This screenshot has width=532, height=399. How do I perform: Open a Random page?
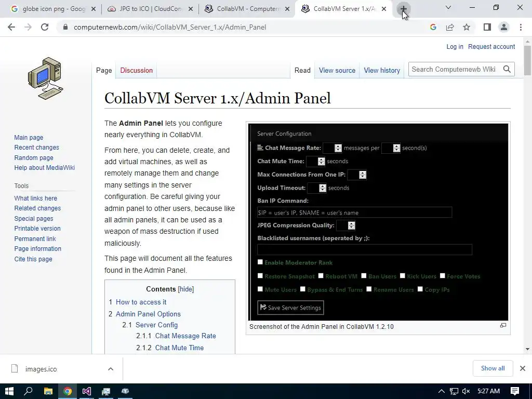pos(34,157)
